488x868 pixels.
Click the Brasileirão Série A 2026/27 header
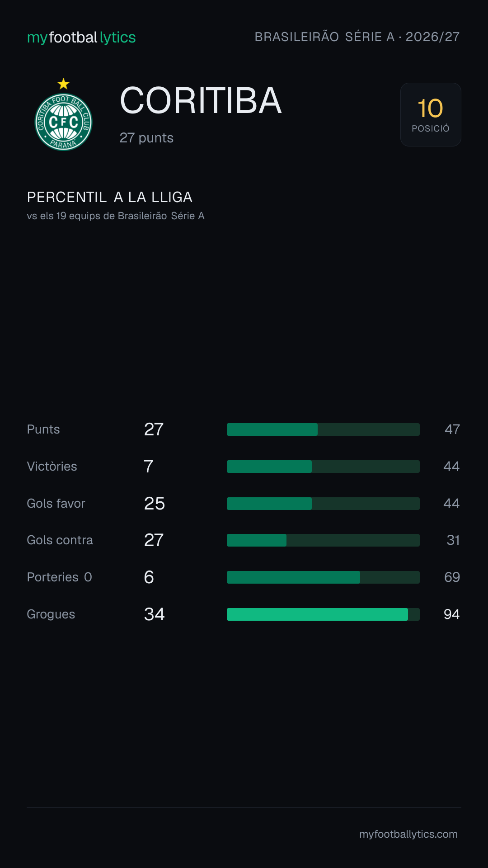357,37
